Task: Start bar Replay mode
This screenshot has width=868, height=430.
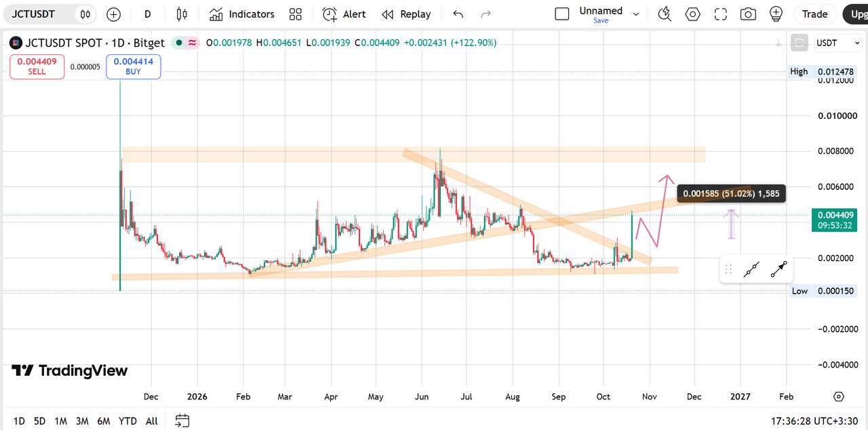Action: tap(406, 14)
